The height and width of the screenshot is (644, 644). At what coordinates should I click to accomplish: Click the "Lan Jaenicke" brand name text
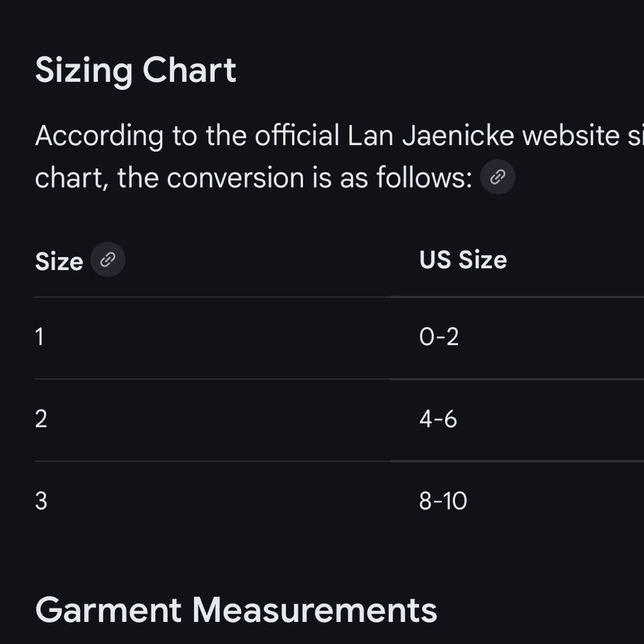[430, 135]
